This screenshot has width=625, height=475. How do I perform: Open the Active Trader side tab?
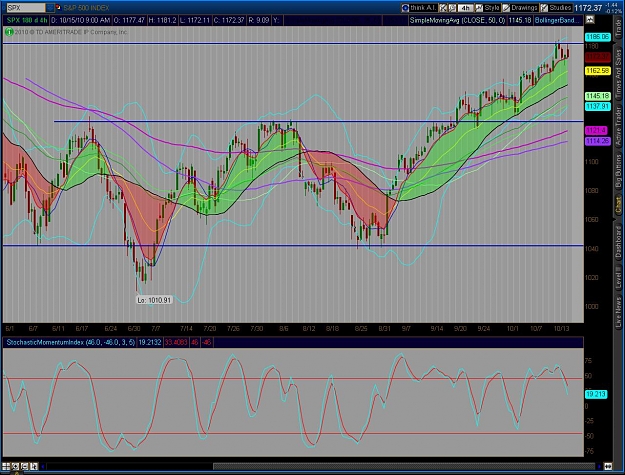pos(618,127)
